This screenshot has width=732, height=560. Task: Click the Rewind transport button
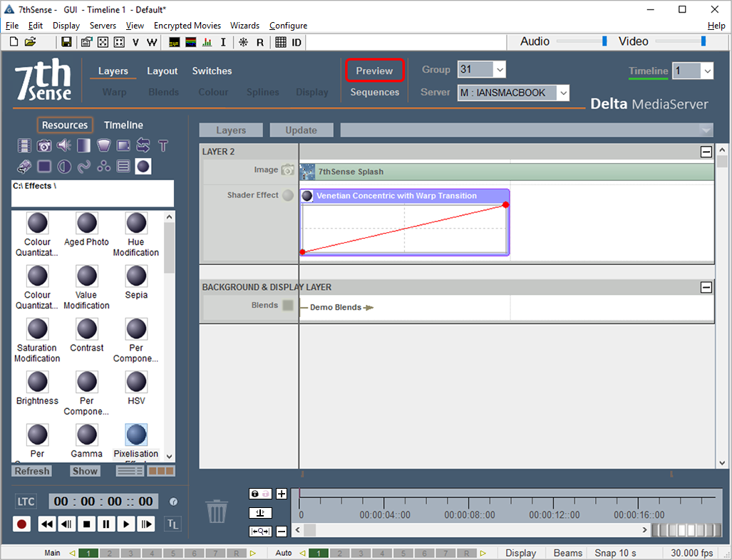[x=47, y=524]
